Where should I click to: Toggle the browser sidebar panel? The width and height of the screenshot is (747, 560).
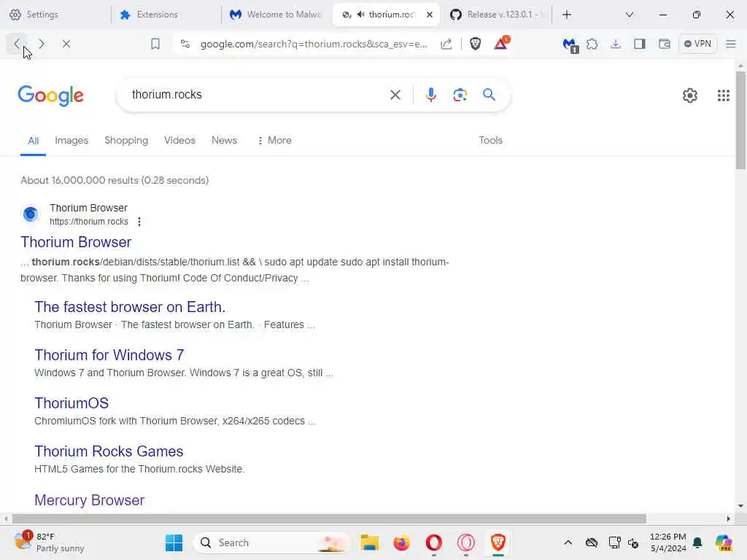[x=639, y=44]
